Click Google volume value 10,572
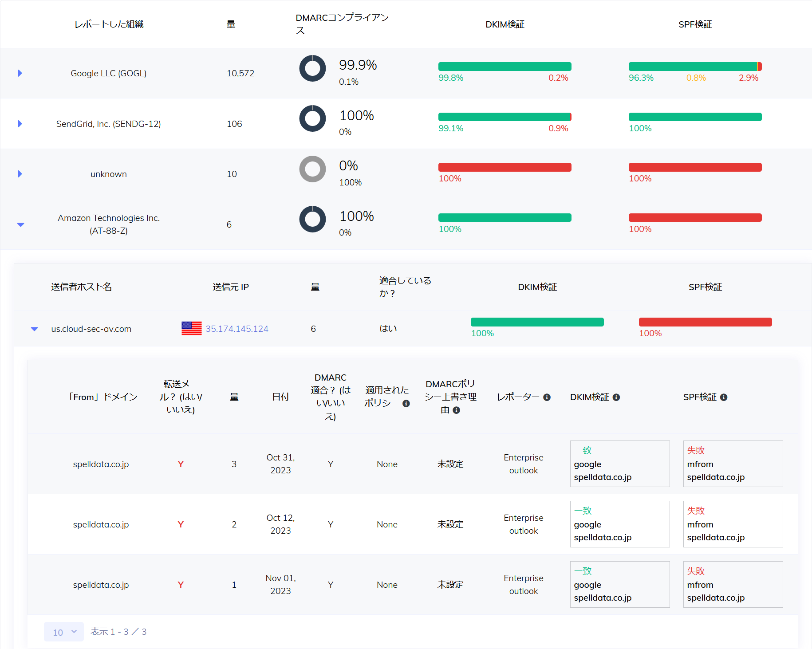The image size is (812, 649). [x=240, y=73]
